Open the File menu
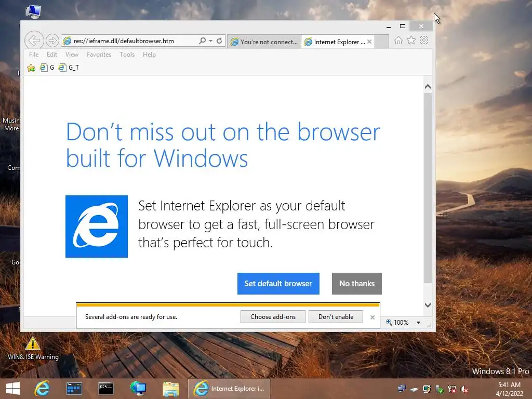The width and height of the screenshot is (532, 399). click(x=34, y=54)
